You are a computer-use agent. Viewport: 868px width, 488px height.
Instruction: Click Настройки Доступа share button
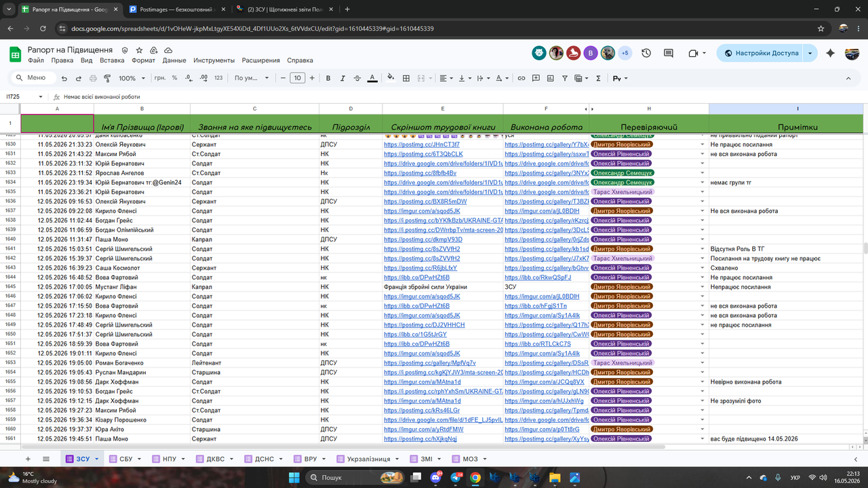coord(760,53)
